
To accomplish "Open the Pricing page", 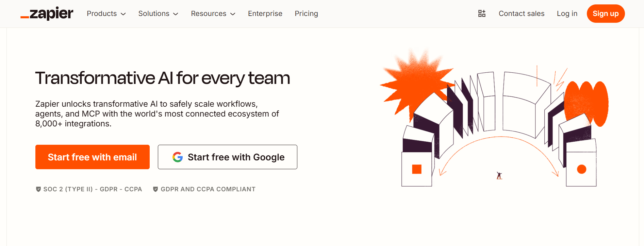I will point(306,14).
